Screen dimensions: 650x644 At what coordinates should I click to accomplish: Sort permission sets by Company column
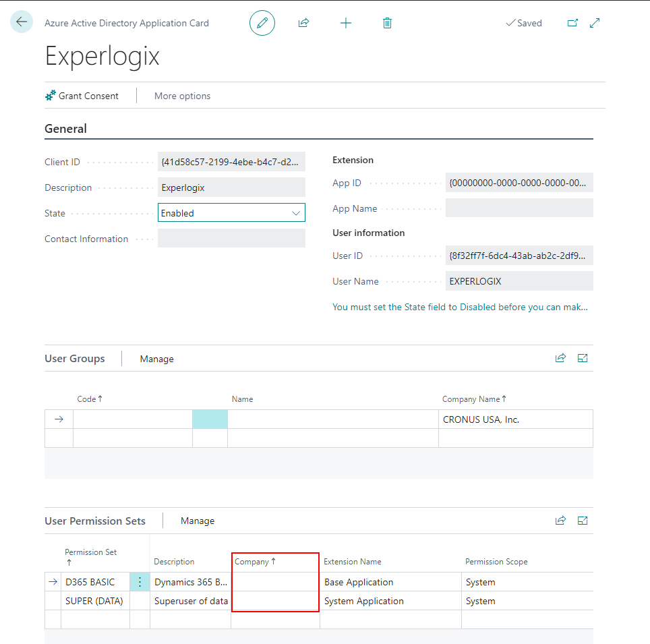tap(255, 562)
